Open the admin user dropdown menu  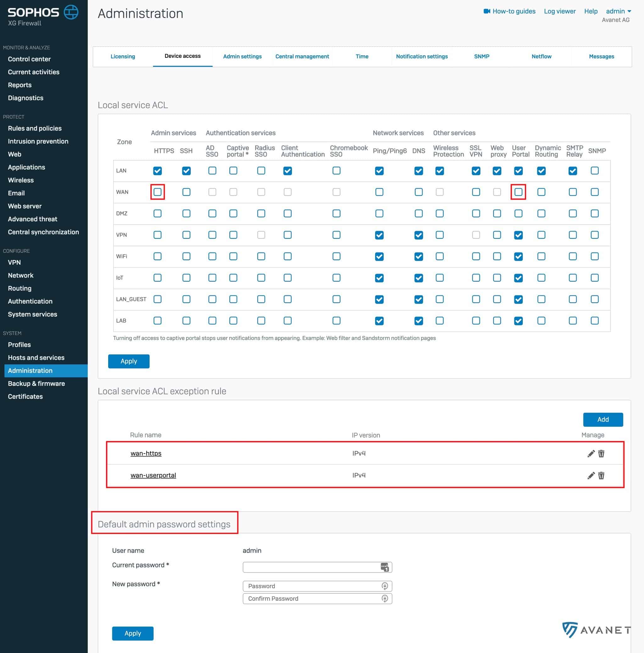(x=618, y=11)
